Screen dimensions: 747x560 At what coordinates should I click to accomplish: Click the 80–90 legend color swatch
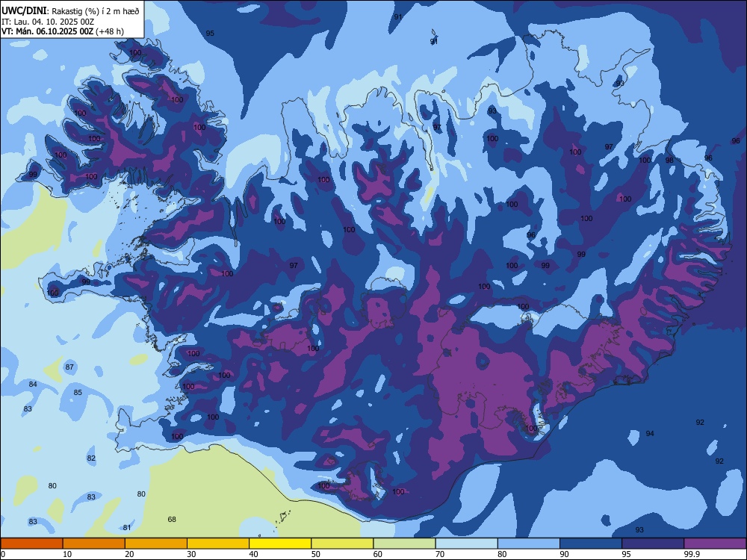(x=529, y=544)
